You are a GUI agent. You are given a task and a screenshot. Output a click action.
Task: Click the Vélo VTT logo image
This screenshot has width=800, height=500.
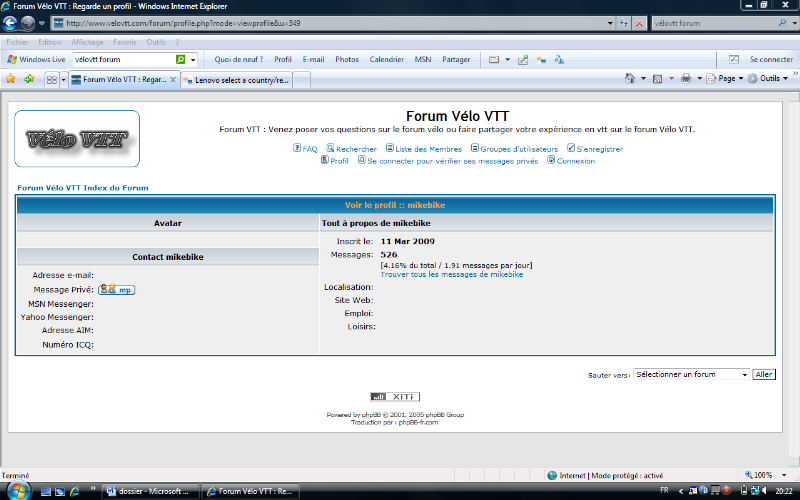(x=77, y=138)
